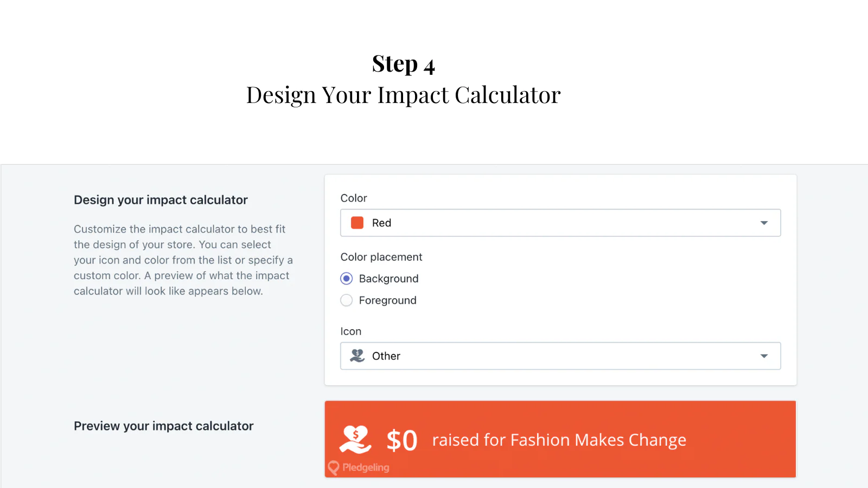The height and width of the screenshot is (488, 868).
Task: Expand the Icon dropdown arrow
Action: coord(764,356)
